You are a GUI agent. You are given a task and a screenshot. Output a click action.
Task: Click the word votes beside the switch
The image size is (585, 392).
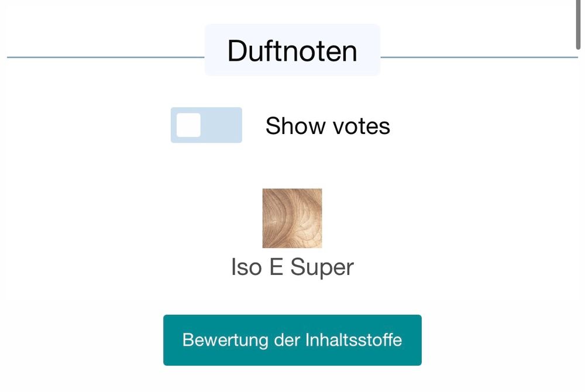(361, 126)
